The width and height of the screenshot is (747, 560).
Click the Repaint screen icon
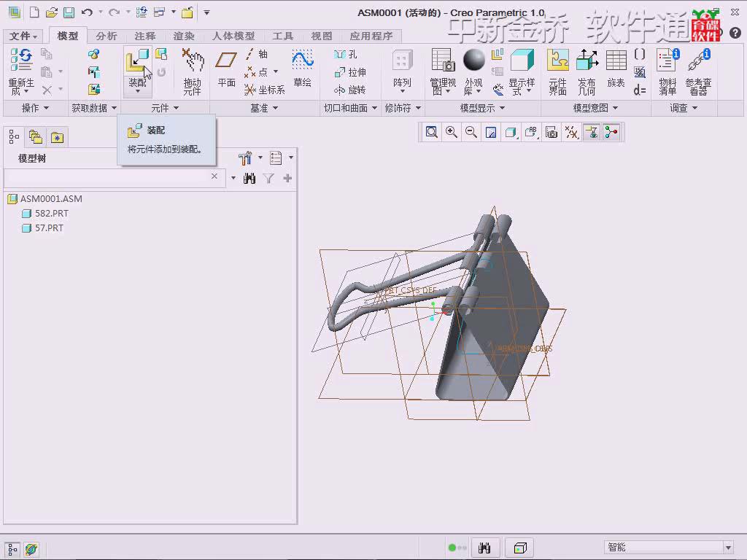491,133
